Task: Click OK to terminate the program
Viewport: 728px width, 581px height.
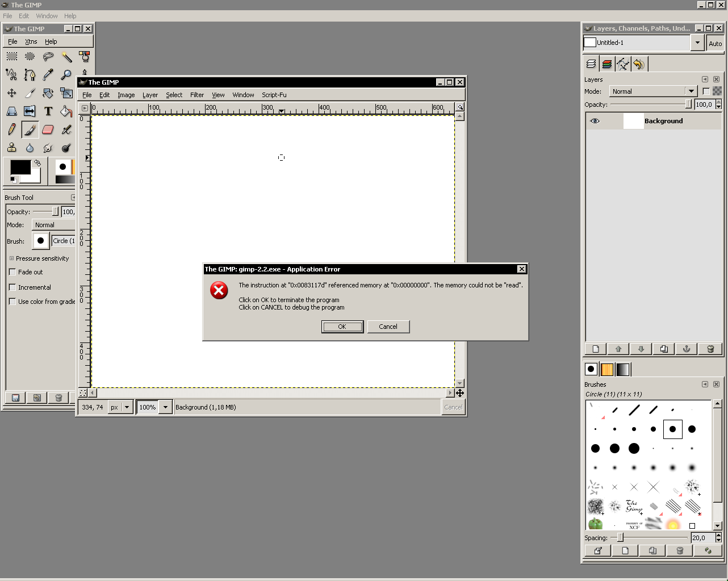Action: [342, 327]
